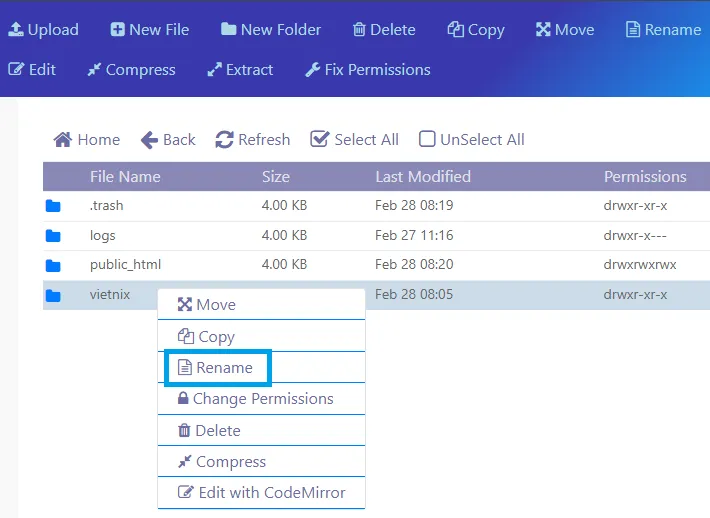The width and height of the screenshot is (710, 518).
Task: Click the toolbar Move button
Action: tap(565, 29)
